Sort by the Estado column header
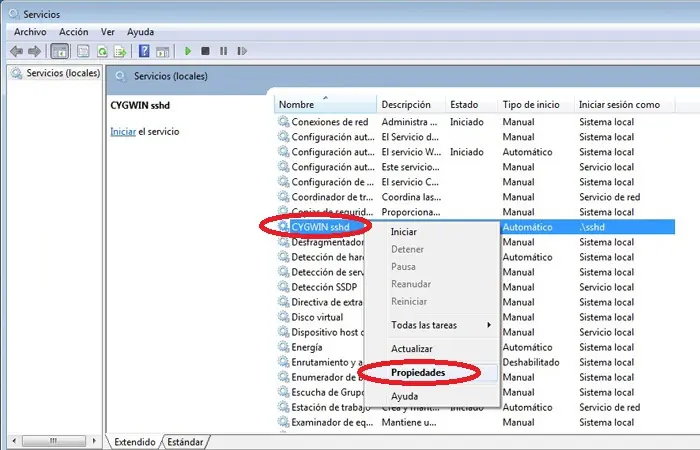The width and height of the screenshot is (700, 450). click(x=471, y=104)
